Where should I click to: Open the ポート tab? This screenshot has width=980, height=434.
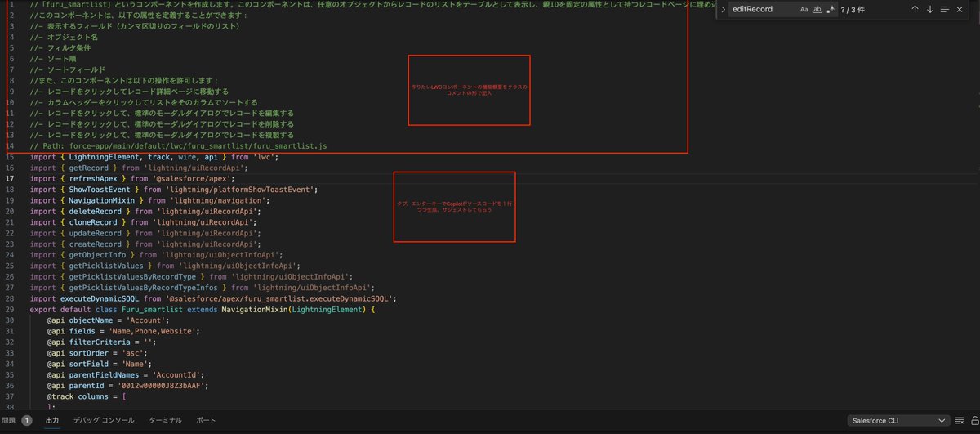(207, 420)
